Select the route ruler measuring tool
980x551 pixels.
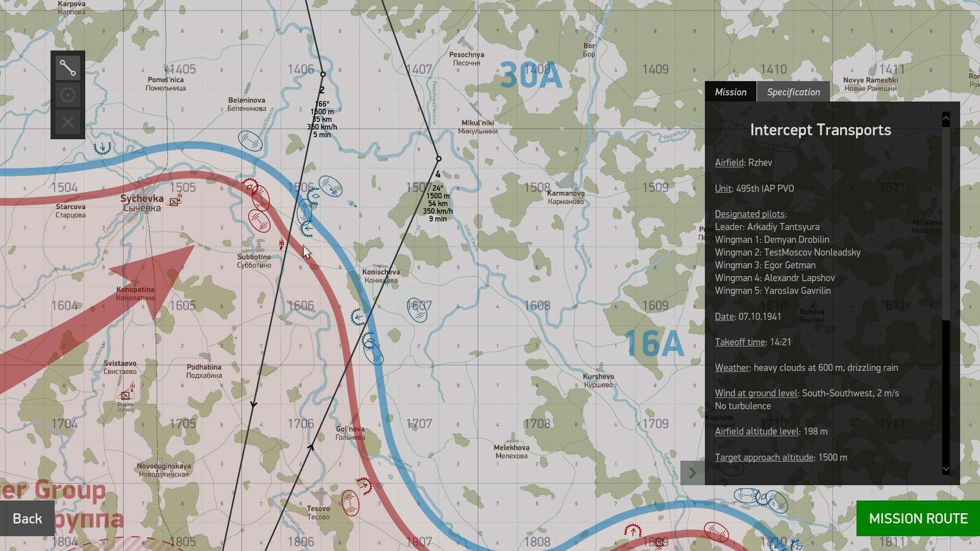pos(68,68)
